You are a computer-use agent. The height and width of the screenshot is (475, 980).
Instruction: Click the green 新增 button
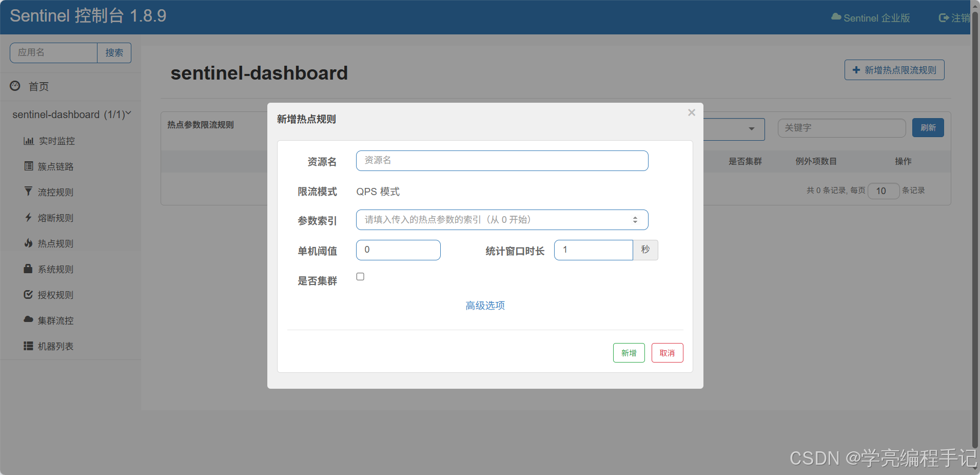tap(629, 353)
